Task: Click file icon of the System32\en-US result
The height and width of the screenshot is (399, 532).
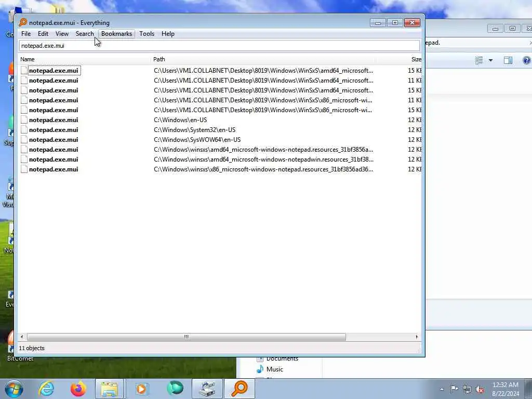Action: (24, 129)
